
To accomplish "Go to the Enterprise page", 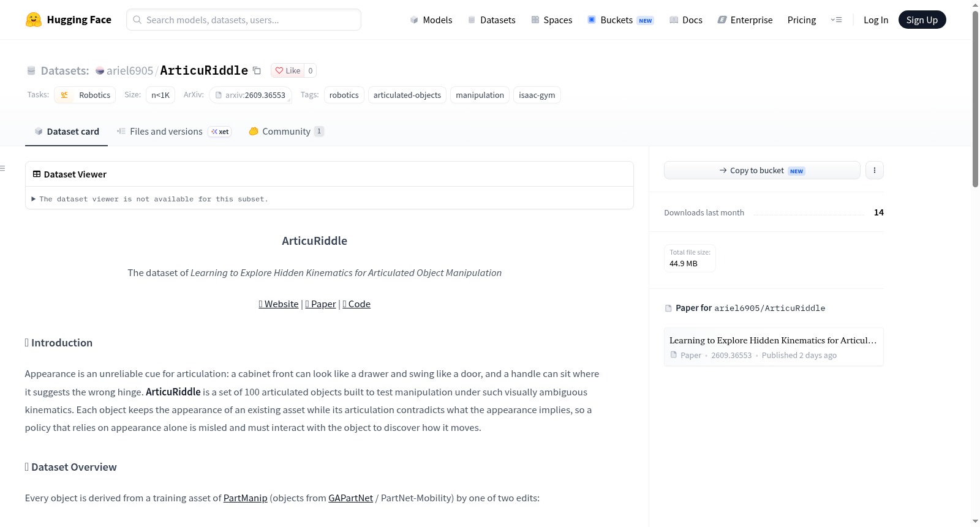I will 745,20.
